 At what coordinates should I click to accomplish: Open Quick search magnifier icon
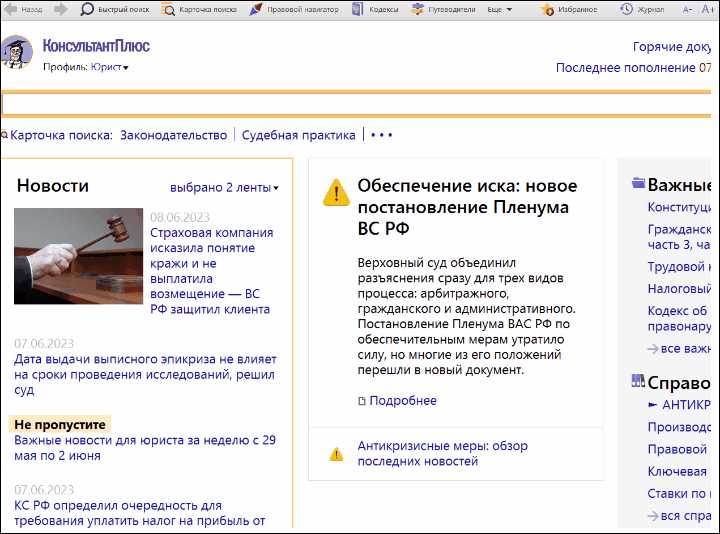click(87, 9)
